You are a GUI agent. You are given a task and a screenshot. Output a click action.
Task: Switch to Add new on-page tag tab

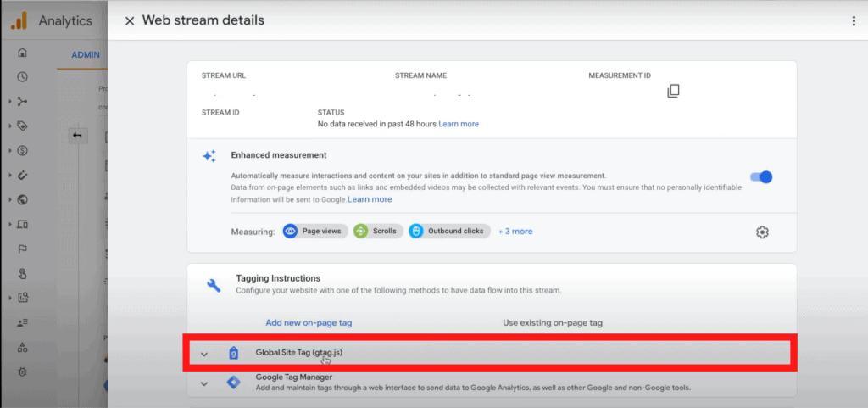point(309,322)
